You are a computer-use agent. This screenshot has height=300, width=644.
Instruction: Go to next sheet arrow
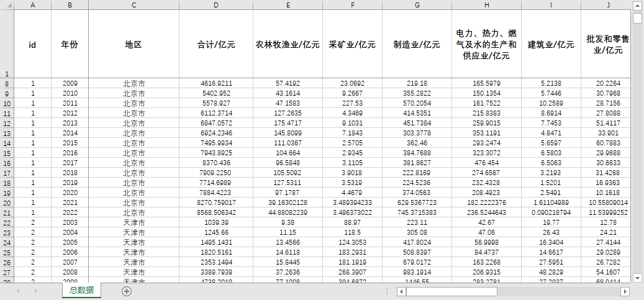click(36, 291)
